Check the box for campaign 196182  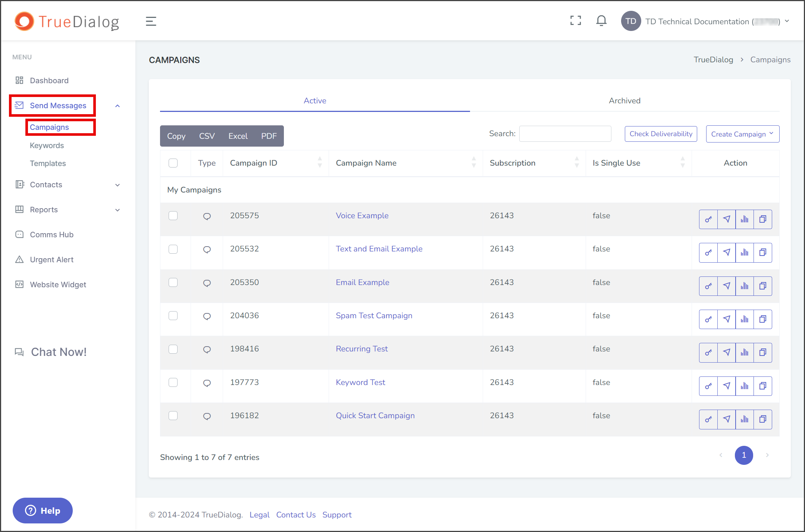click(x=173, y=416)
